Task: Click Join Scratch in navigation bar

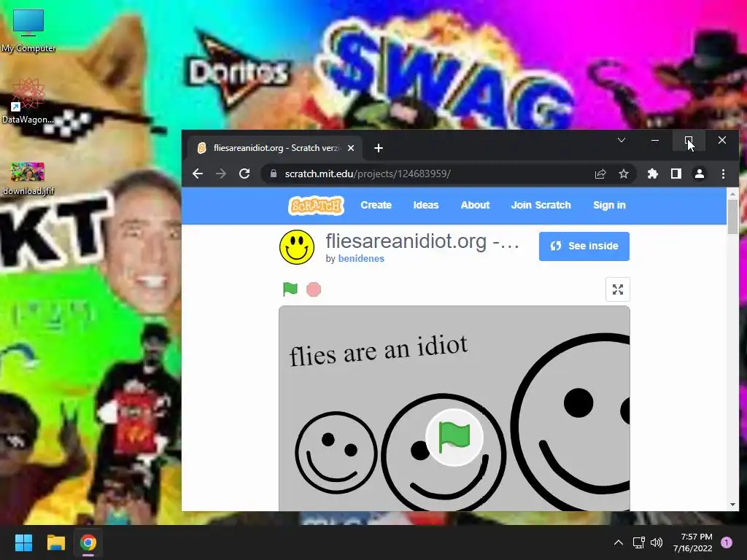Action: 541,205
